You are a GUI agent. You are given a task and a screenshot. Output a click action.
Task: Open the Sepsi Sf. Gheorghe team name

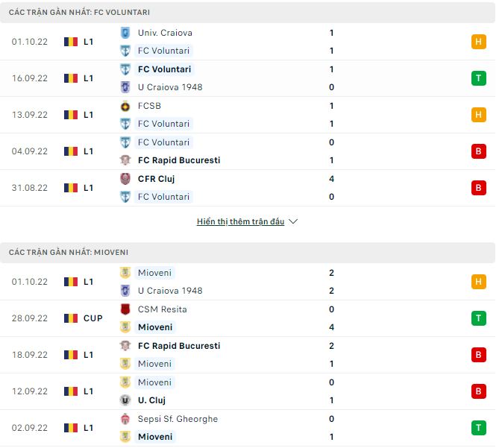pos(178,419)
